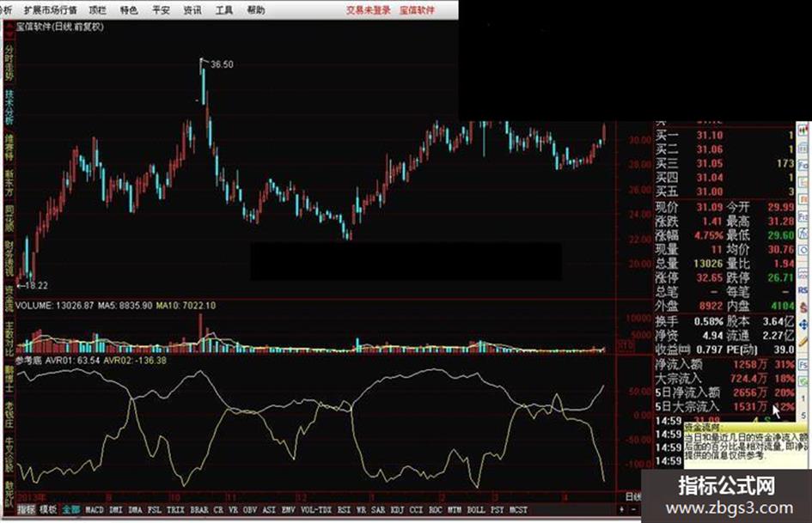This screenshot has height=523, width=812.
Task: Switch indicator to WR
Action: coord(361,509)
